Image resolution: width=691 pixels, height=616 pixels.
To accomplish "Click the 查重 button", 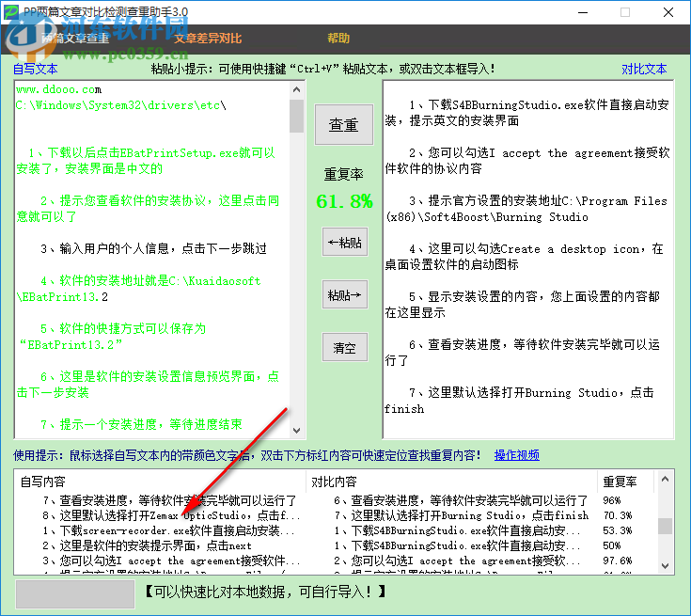I will click(344, 125).
